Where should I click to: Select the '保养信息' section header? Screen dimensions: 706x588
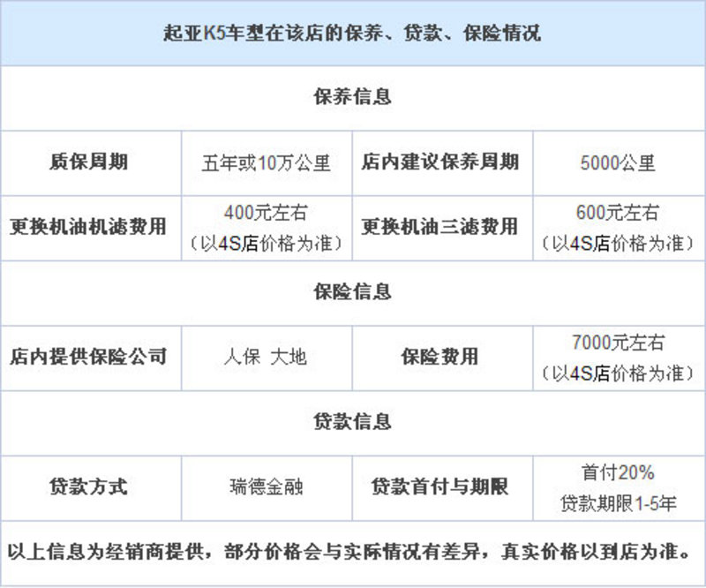pyautogui.click(x=352, y=97)
